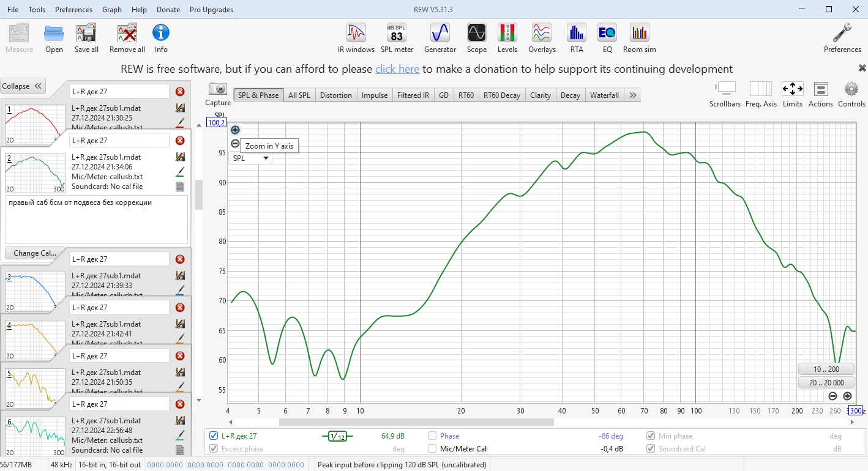Toggle the L+R дек 27 trace checkbox

[x=214, y=436]
